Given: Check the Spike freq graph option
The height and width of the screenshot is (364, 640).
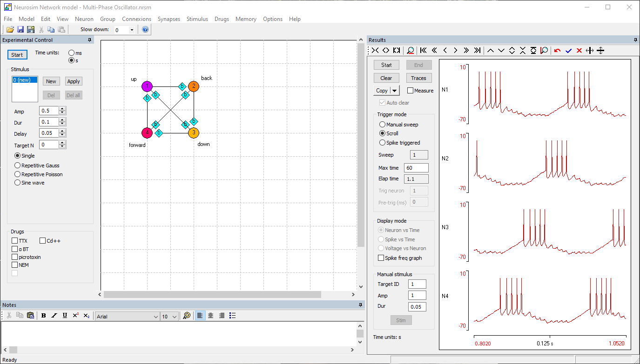Looking at the screenshot, I should 381,258.
